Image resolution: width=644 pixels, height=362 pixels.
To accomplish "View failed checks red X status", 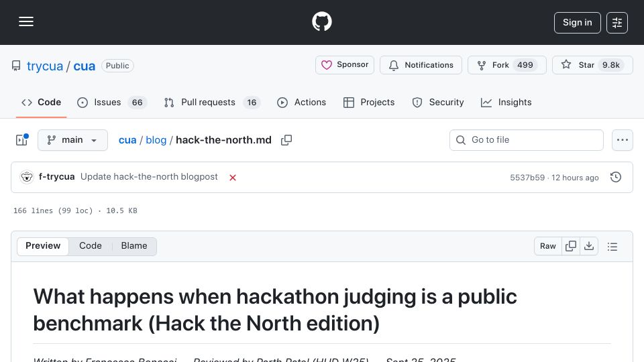I will point(233,177).
